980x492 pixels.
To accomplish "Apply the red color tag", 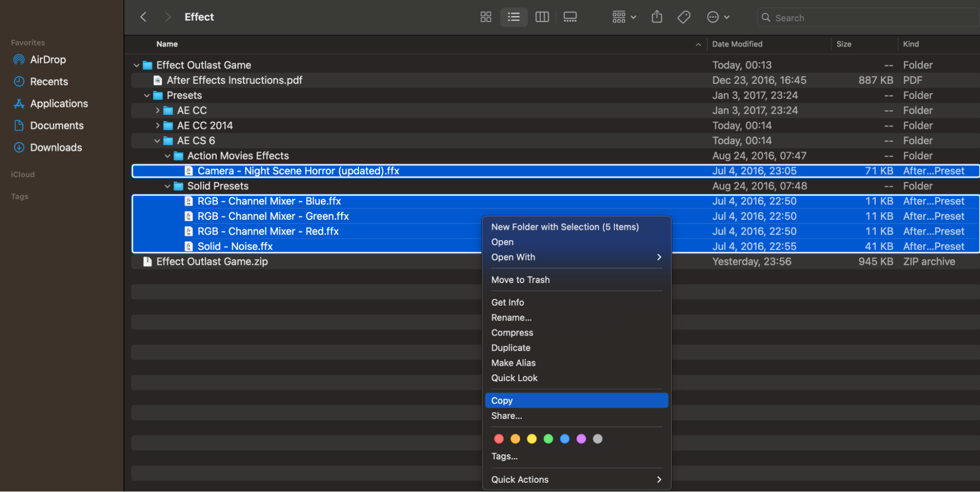I will tap(499, 439).
